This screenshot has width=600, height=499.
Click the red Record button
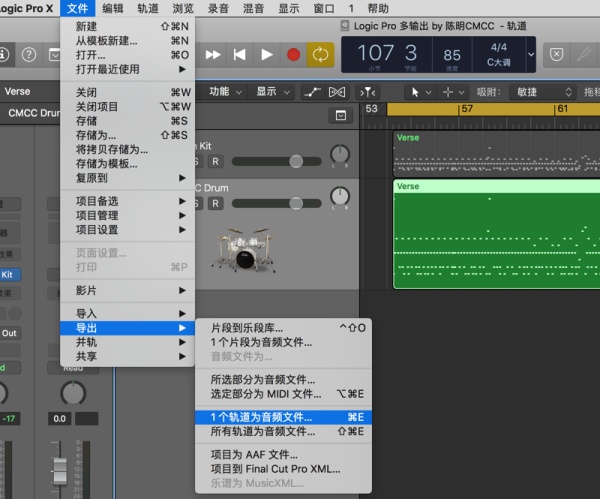click(293, 55)
